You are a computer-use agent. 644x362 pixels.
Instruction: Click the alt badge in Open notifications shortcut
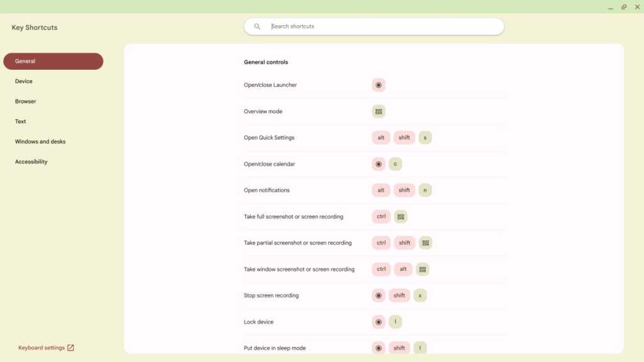coord(380,190)
